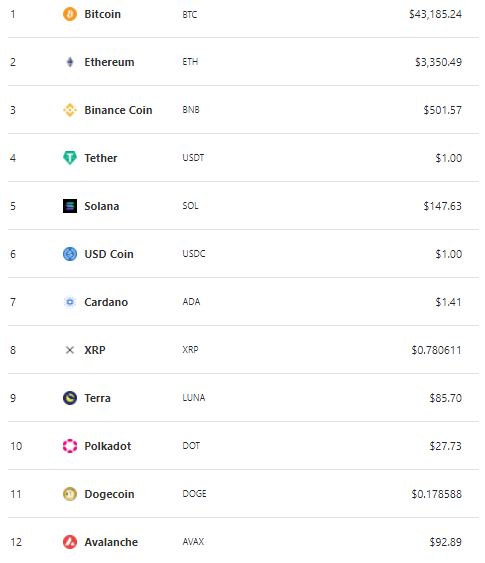Viewport: 485px width, 563px height.
Task: Open the Solana coin page link
Action: point(102,206)
